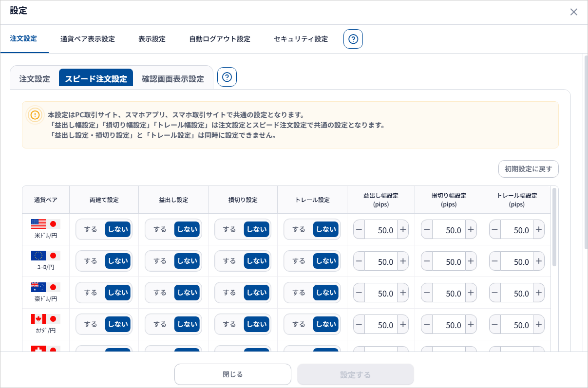Image resolution: width=588 pixels, height=388 pixels.
Task: Decrease 益出し幅設定 for 豪ドル/円 with minus
Action: tap(359, 293)
